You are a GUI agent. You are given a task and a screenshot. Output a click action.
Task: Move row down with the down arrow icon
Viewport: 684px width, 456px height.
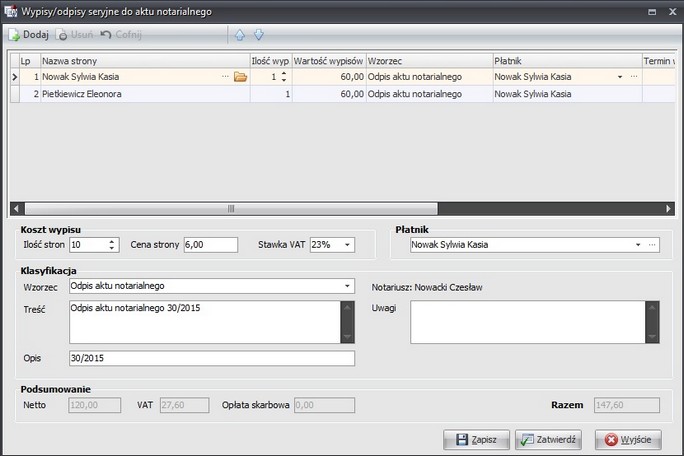(x=258, y=35)
